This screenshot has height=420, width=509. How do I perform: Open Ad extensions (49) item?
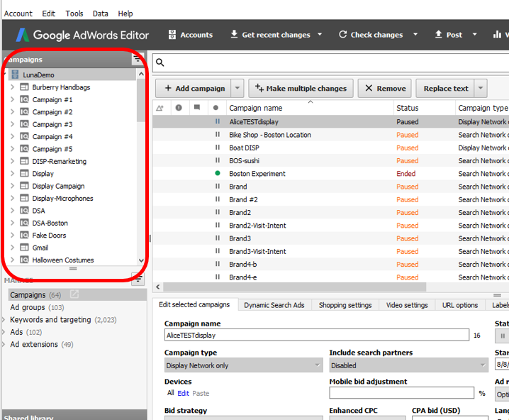coord(42,344)
